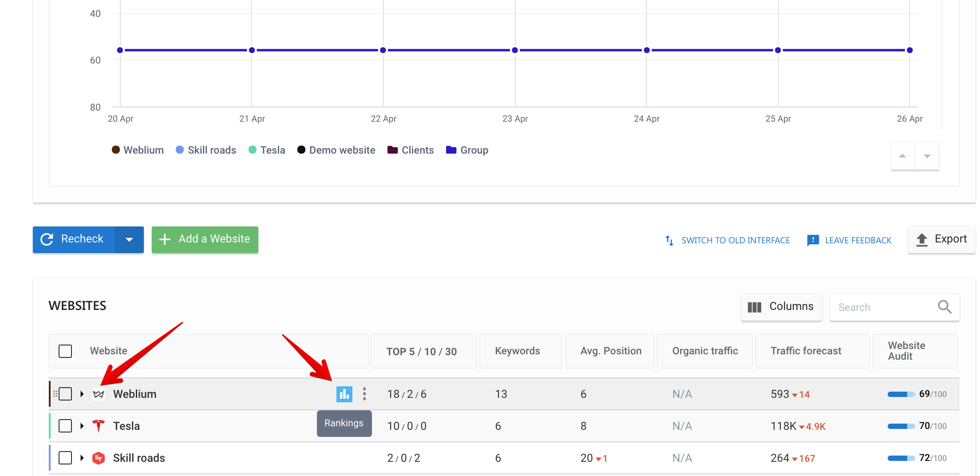The height and width of the screenshot is (476, 980).
Task: Click Add a Website button
Action: pos(205,240)
